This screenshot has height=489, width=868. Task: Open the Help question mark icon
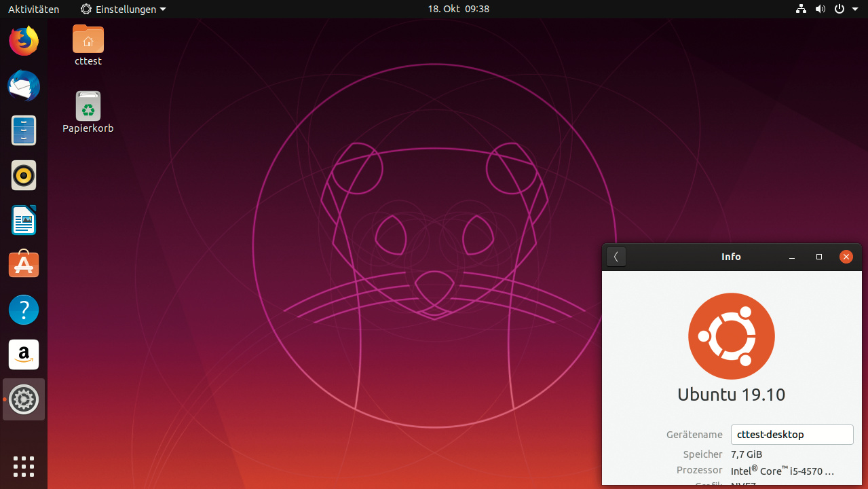[x=24, y=310]
